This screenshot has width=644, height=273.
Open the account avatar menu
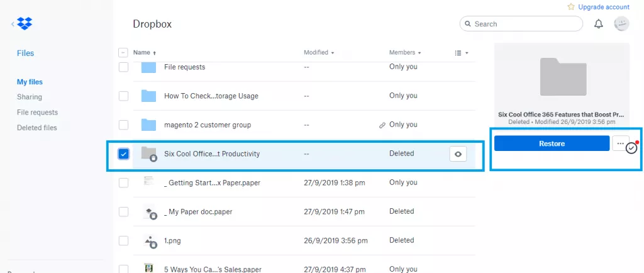[x=621, y=24]
